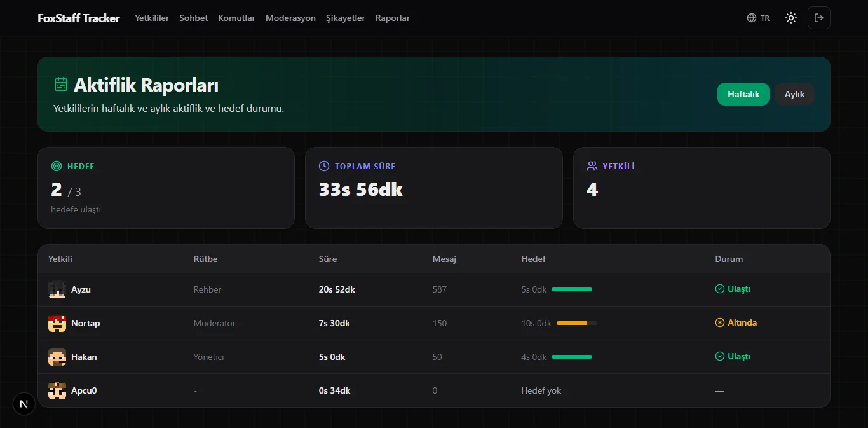Click Apcu0's avatar icon
The width and height of the screenshot is (868, 428).
[x=57, y=390]
